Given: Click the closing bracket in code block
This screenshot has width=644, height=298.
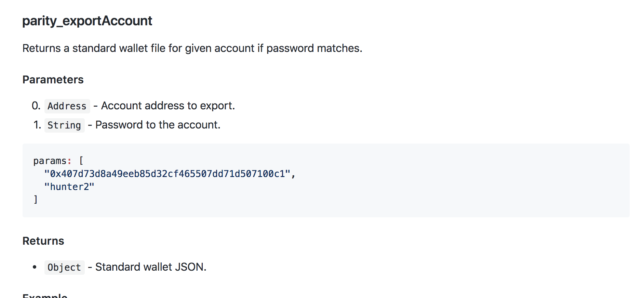Looking at the screenshot, I should [36, 200].
